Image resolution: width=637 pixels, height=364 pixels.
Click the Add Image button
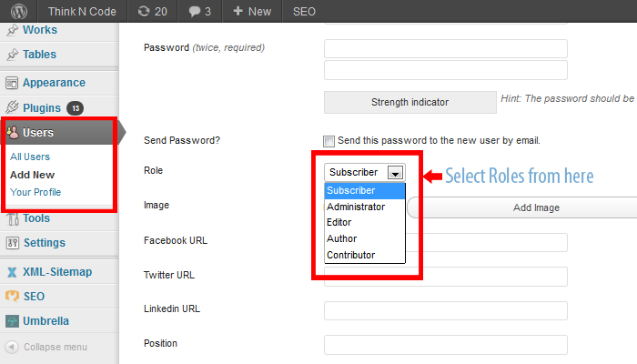522,207
